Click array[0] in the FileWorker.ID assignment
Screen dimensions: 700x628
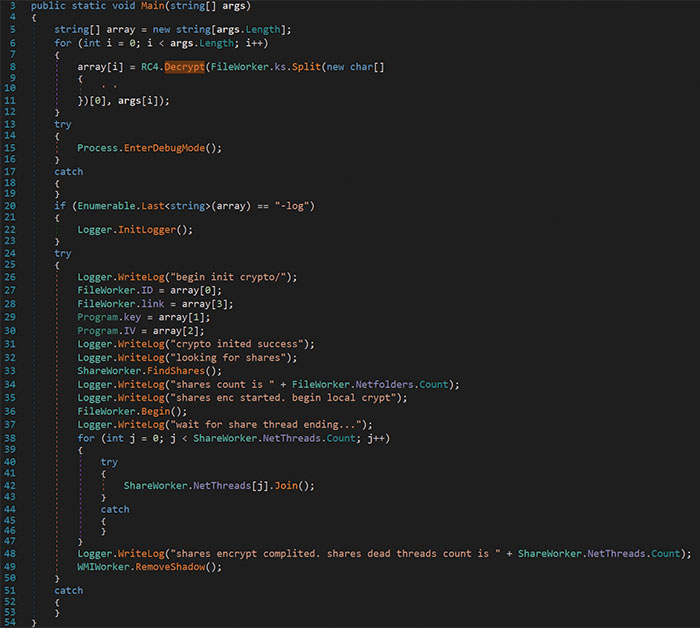point(193,291)
